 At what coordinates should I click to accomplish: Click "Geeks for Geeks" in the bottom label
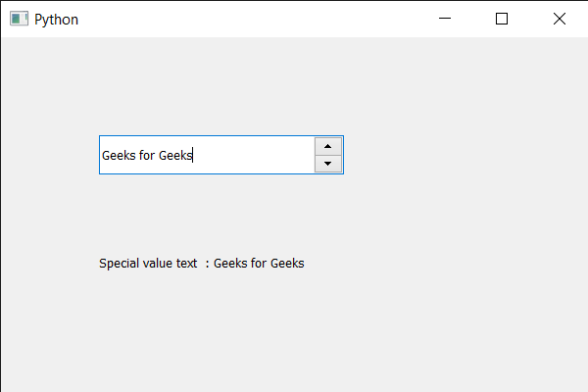pyautogui.click(x=259, y=263)
